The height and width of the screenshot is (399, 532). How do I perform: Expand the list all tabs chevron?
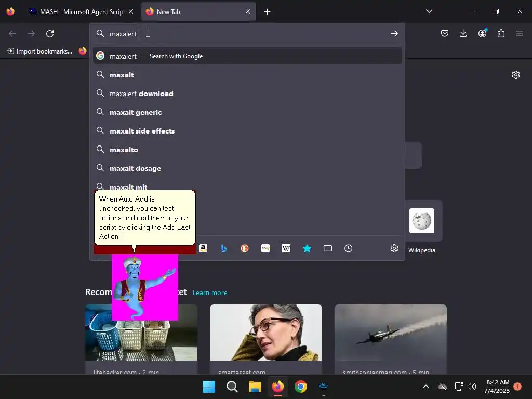(429, 11)
